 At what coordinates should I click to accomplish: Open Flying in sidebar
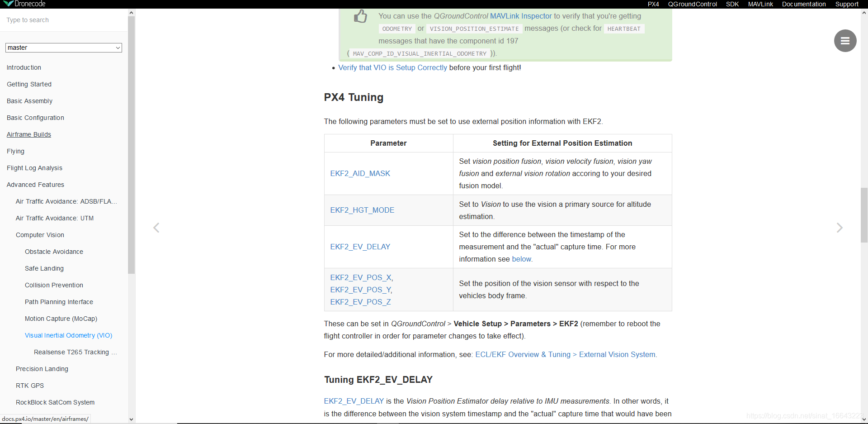point(15,151)
